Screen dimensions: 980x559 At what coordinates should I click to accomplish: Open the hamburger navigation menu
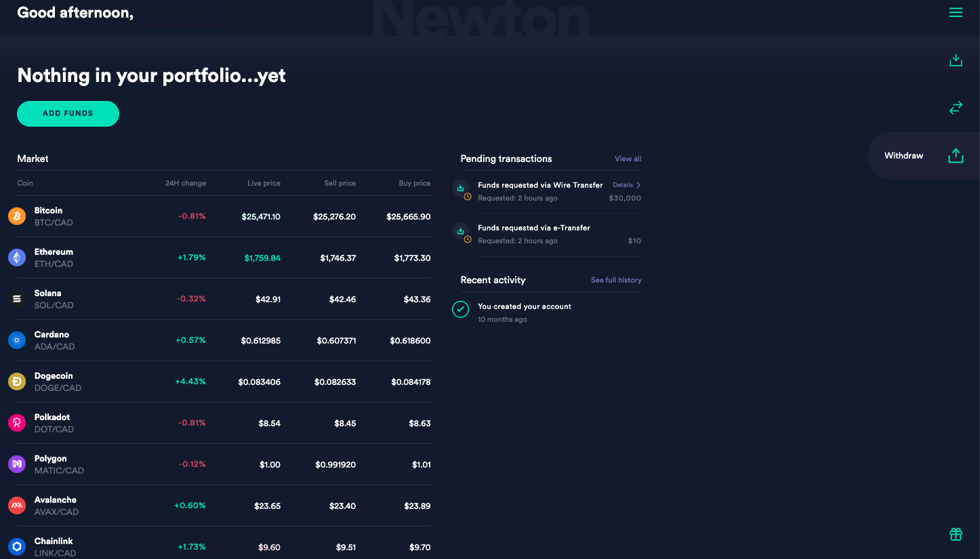pos(956,12)
